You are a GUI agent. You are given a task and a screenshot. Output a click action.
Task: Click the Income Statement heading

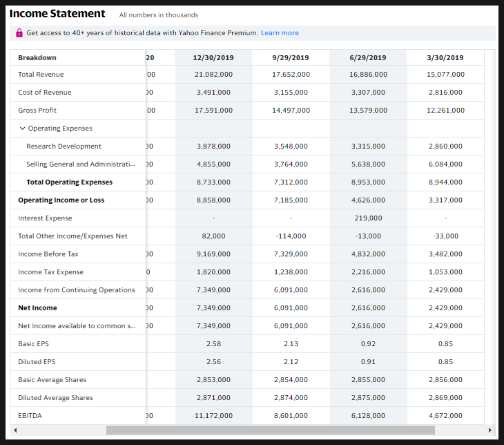[x=57, y=14]
